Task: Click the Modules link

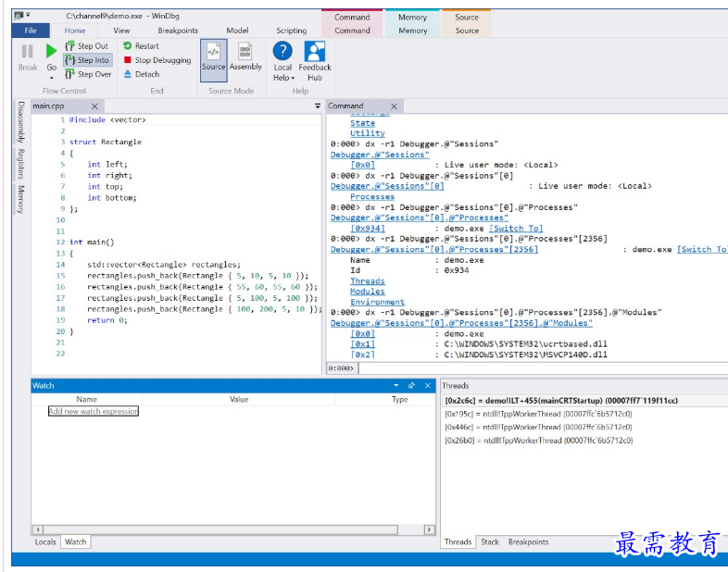Action: pos(368,292)
